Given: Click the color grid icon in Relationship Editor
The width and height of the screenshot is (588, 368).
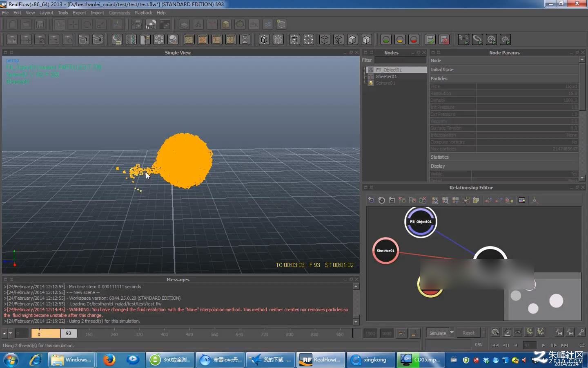Looking at the screenshot, I should [x=522, y=200].
